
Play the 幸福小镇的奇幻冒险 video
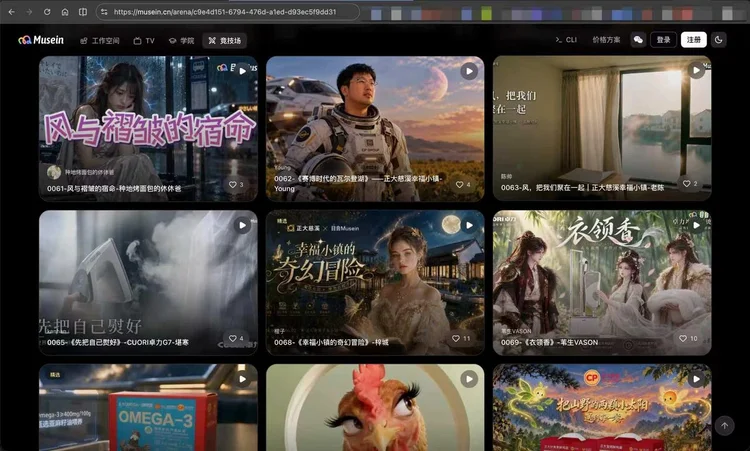pyautogui.click(x=469, y=225)
